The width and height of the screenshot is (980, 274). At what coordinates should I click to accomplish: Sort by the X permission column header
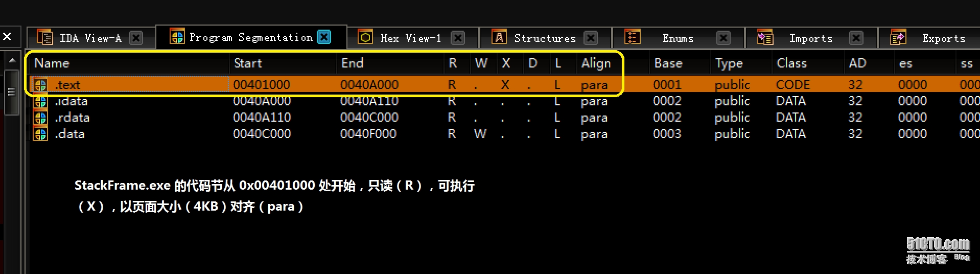pos(506,63)
